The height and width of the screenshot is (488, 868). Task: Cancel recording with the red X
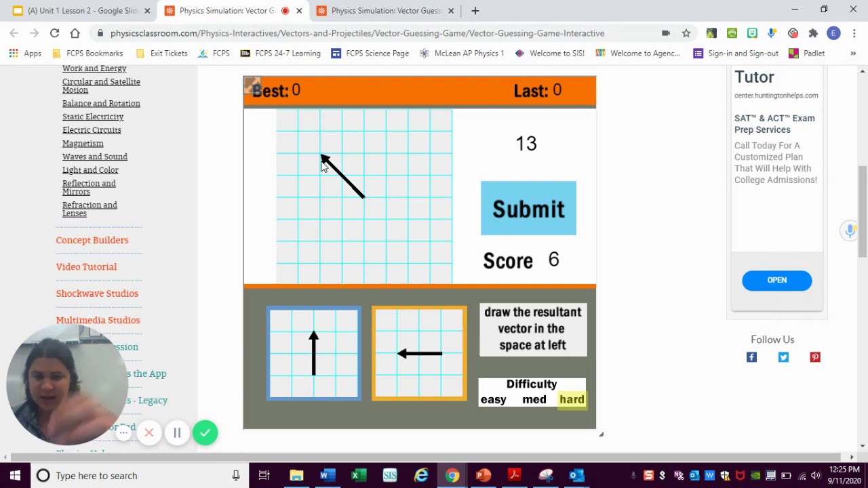149,432
